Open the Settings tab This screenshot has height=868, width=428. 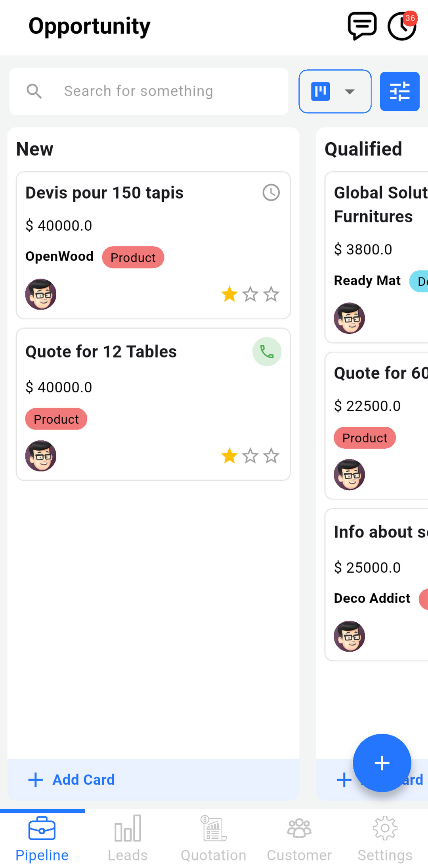coord(385,839)
